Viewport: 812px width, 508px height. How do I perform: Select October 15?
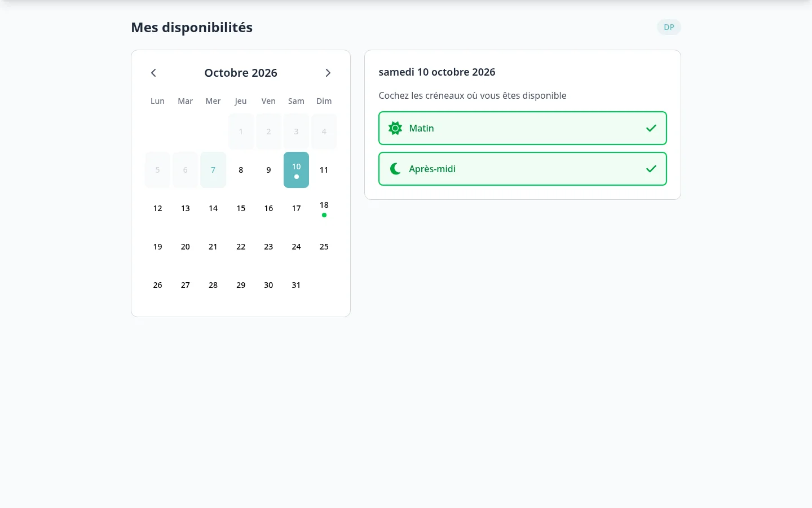point(241,208)
